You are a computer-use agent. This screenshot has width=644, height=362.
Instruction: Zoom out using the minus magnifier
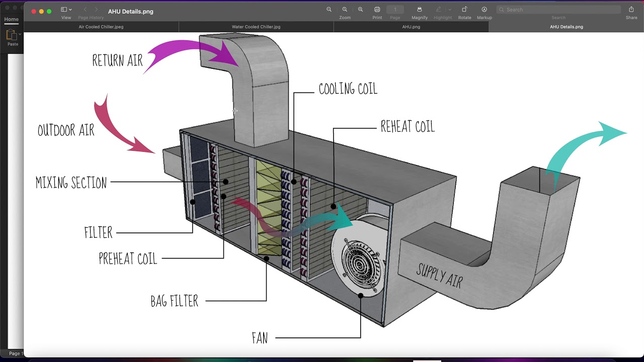pos(329,10)
